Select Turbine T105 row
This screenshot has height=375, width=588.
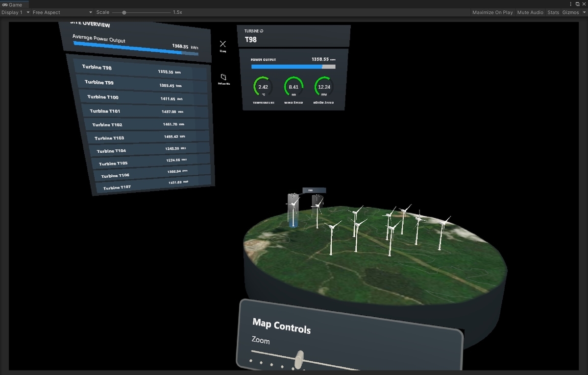point(152,162)
